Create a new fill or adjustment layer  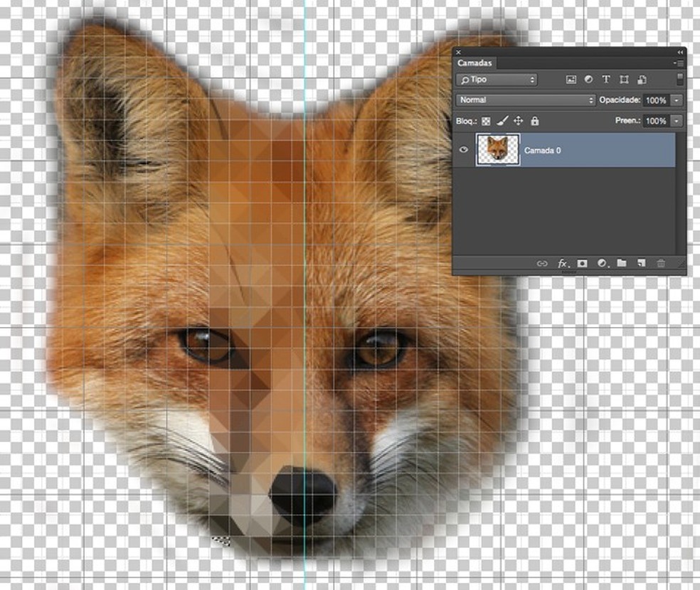(603, 264)
